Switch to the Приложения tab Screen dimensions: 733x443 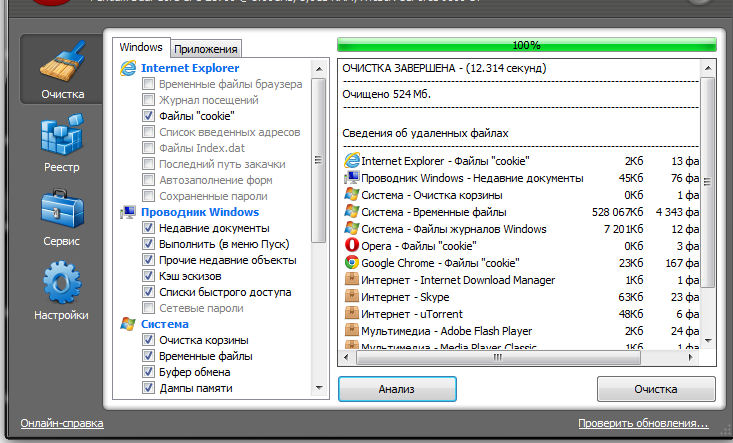[207, 48]
